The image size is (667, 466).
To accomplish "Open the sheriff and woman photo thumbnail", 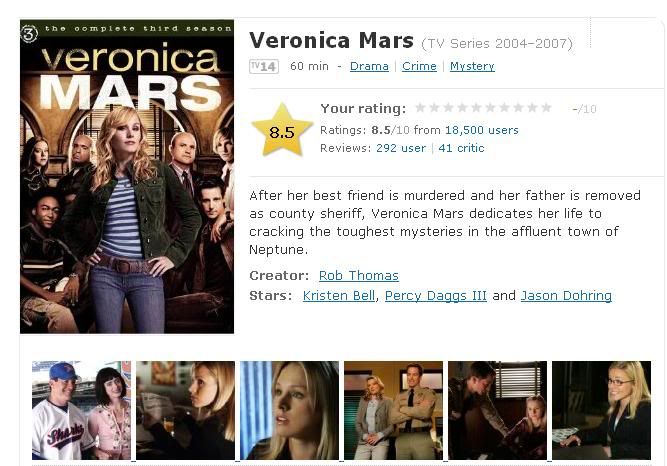I will (393, 410).
